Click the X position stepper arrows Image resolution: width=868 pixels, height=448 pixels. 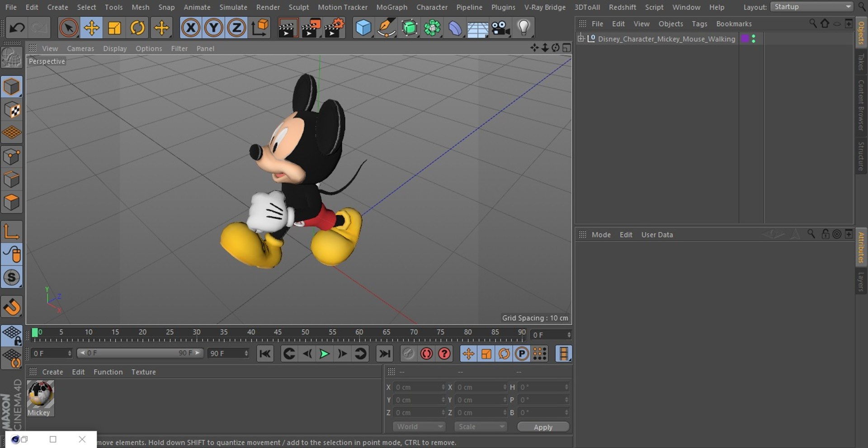coord(443,387)
